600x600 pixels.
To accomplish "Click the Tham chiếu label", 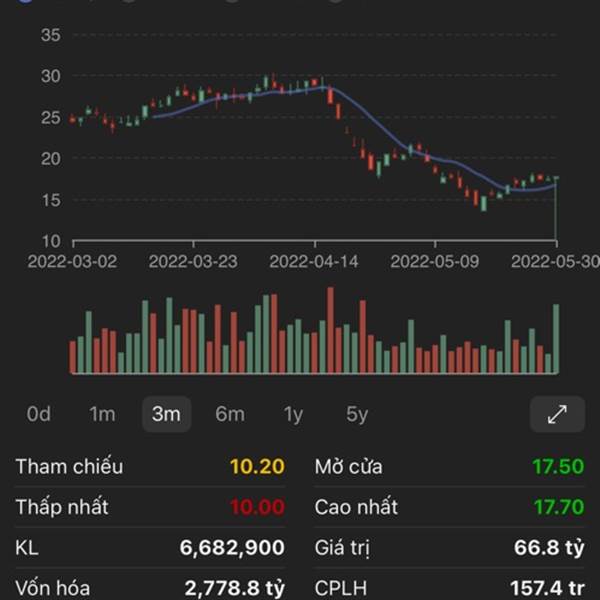I will click(69, 466).
